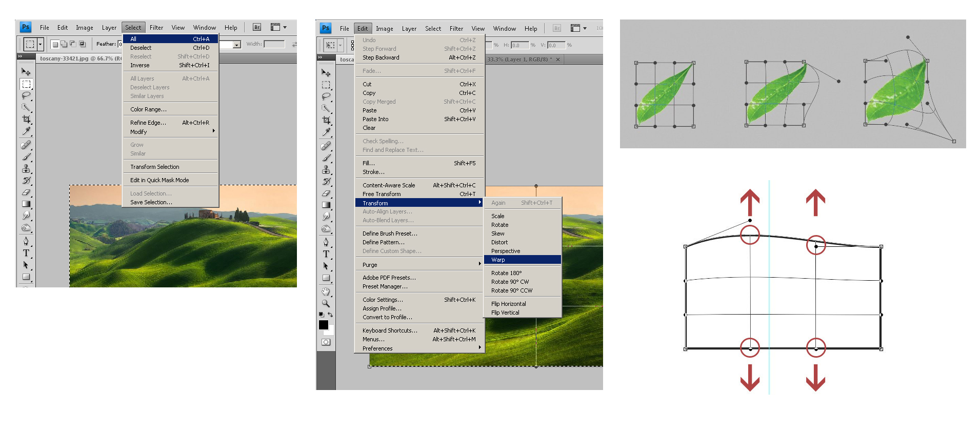The height and width of the screenshot is (447, 980).
Task: Click the Feather input field
Action: point(121,44)
